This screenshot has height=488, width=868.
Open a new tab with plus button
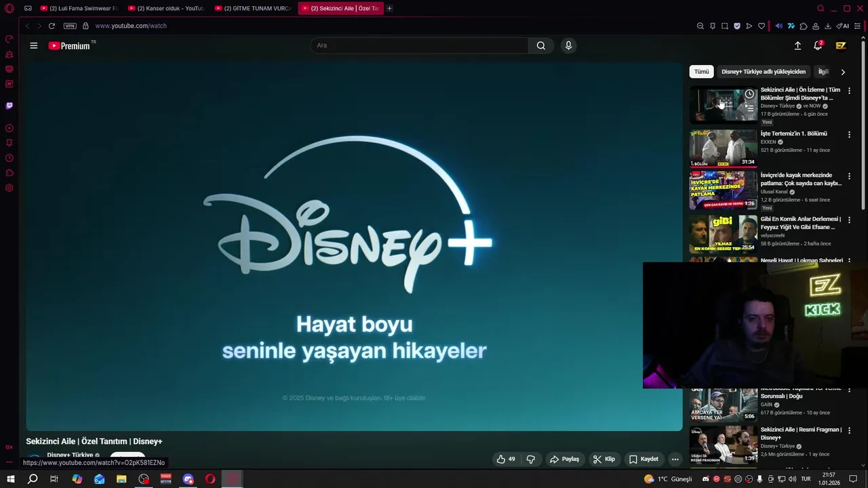point(389,8)
